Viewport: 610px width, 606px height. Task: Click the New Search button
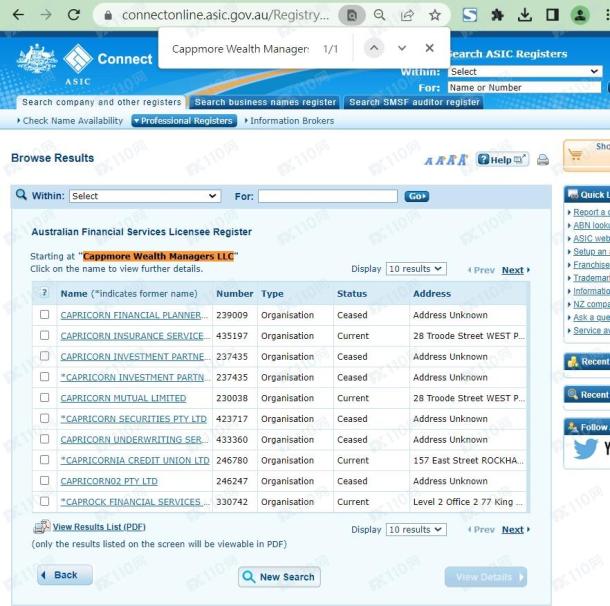coord(279,576)
